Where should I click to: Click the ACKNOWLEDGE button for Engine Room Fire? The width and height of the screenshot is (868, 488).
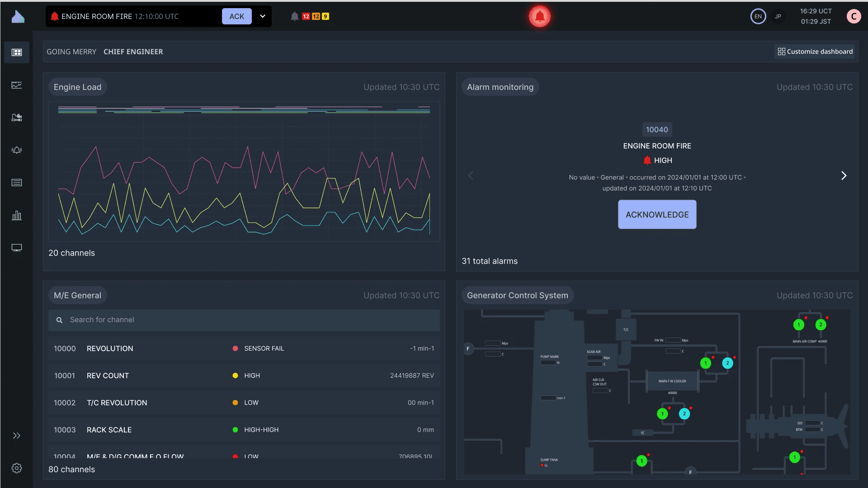pos(657,215)
